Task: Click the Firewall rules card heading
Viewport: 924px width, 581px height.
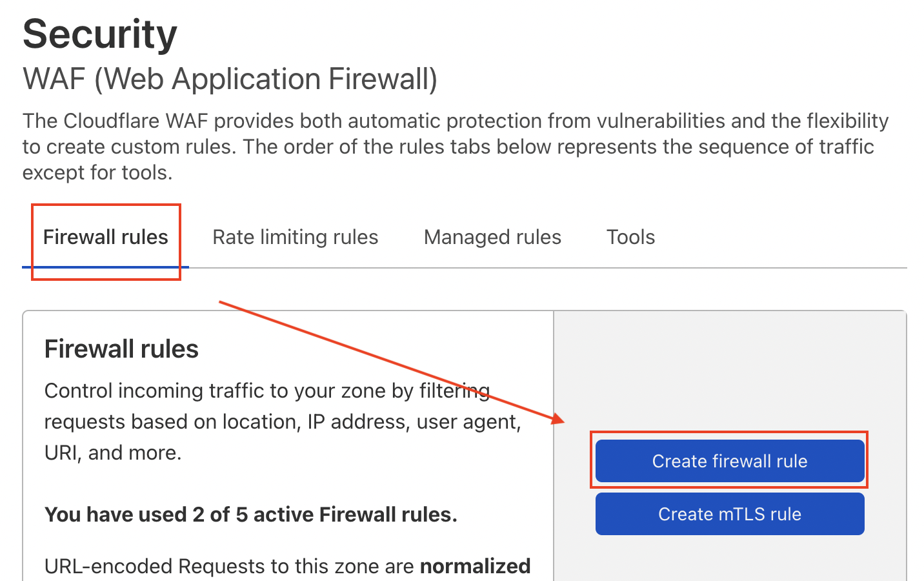Action: point(121,349)
